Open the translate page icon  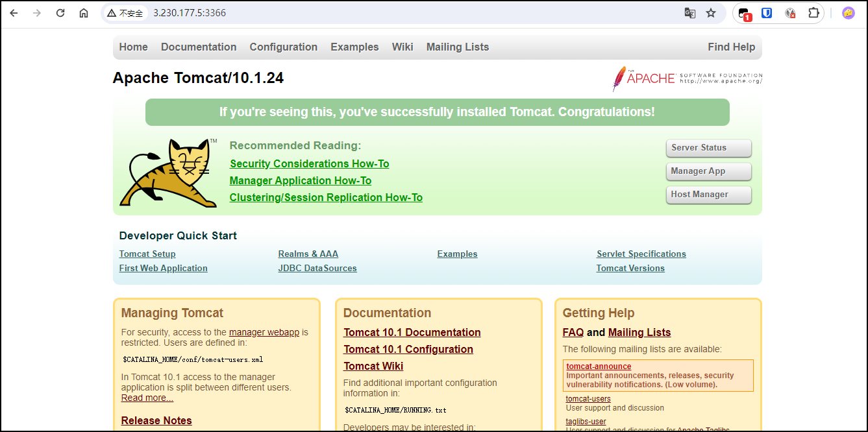(x=690, y=13)
